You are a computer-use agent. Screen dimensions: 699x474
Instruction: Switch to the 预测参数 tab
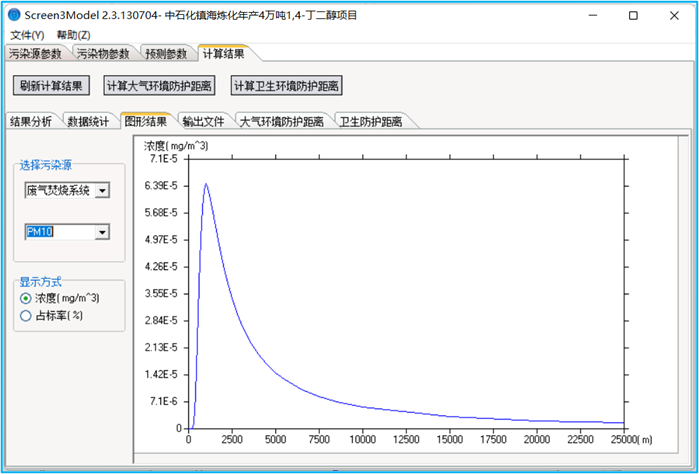coord(166,54)
